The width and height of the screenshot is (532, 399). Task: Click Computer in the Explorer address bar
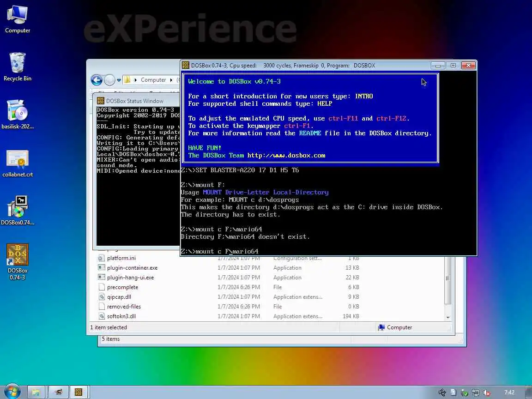pos(153,80)
